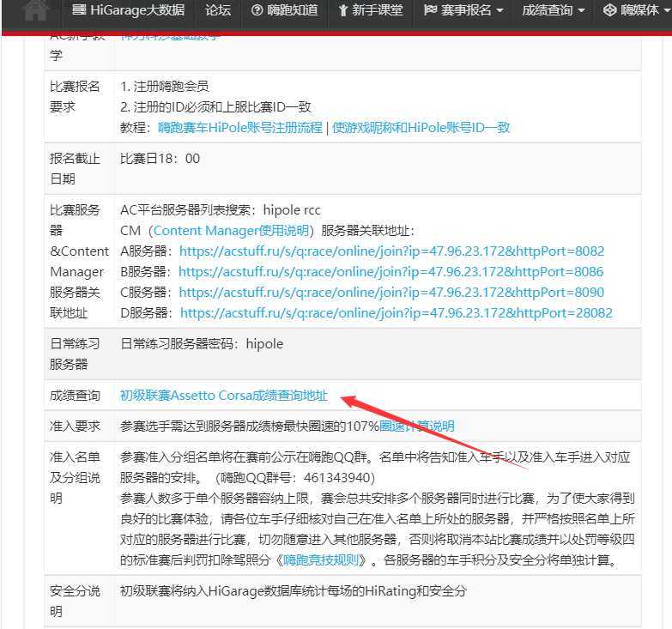Open 圈速计算说明 link

[x=417, y=426]
